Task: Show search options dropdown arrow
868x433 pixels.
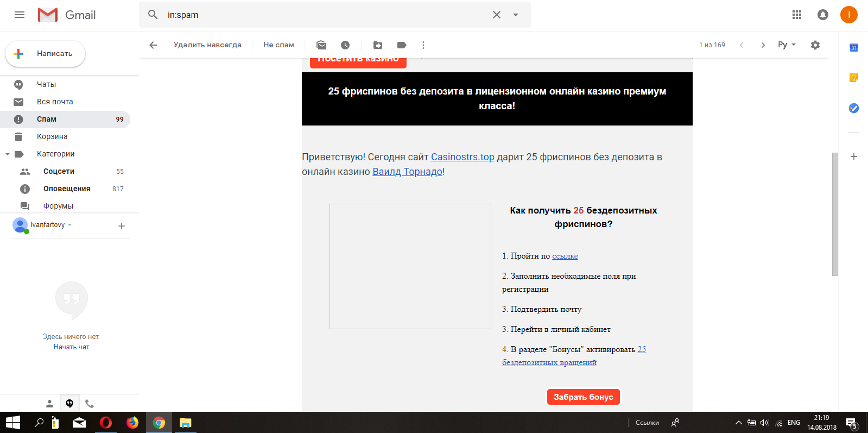Action: click(x=516, y=15)
